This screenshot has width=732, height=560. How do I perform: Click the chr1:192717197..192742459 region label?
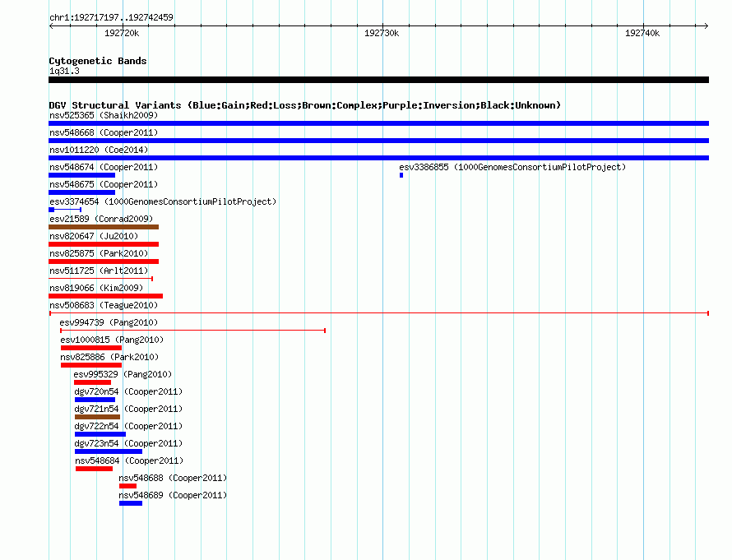[x=111, y=17]
